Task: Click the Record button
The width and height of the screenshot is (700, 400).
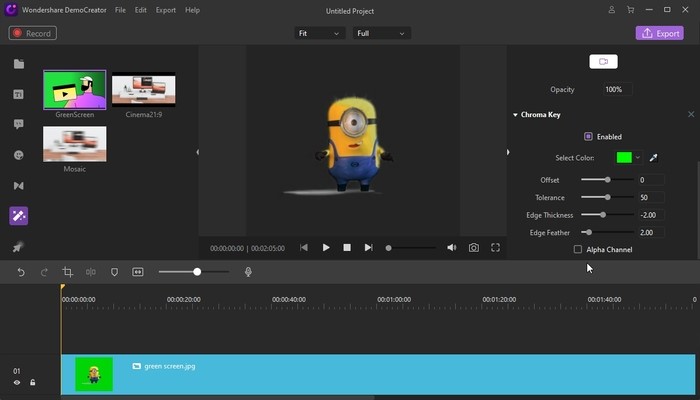Action: [33, 33]
